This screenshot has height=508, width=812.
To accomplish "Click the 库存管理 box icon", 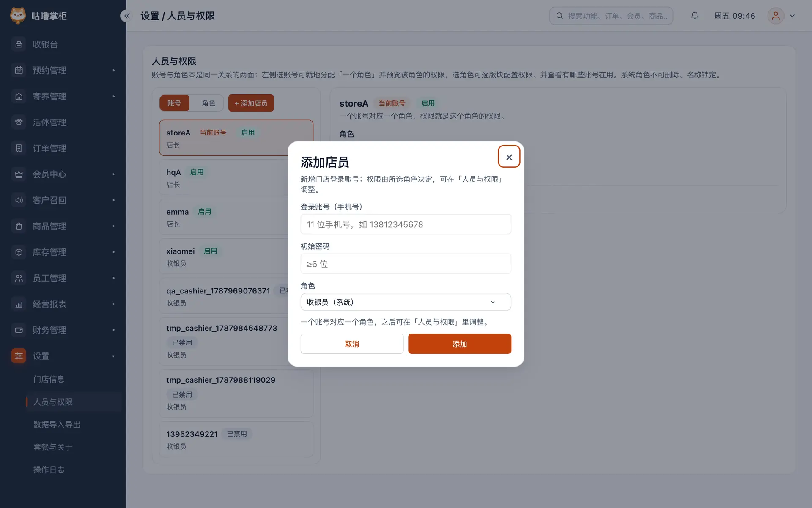I will (19, 252).
